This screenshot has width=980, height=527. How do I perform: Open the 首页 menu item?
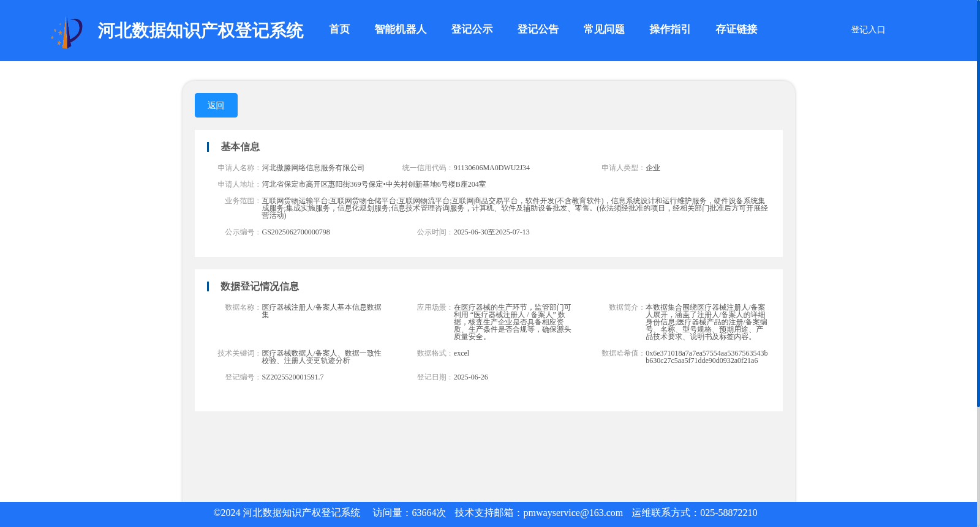(339, 29)
